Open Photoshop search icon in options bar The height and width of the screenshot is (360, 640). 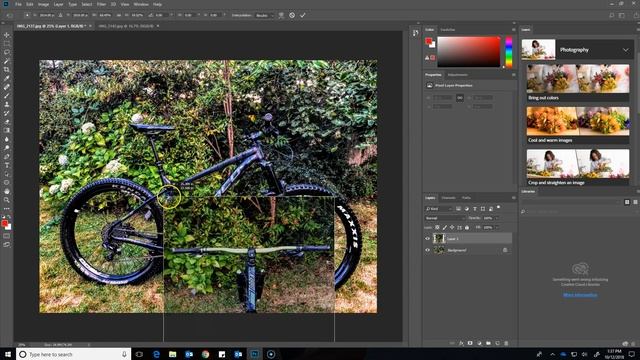611,15
